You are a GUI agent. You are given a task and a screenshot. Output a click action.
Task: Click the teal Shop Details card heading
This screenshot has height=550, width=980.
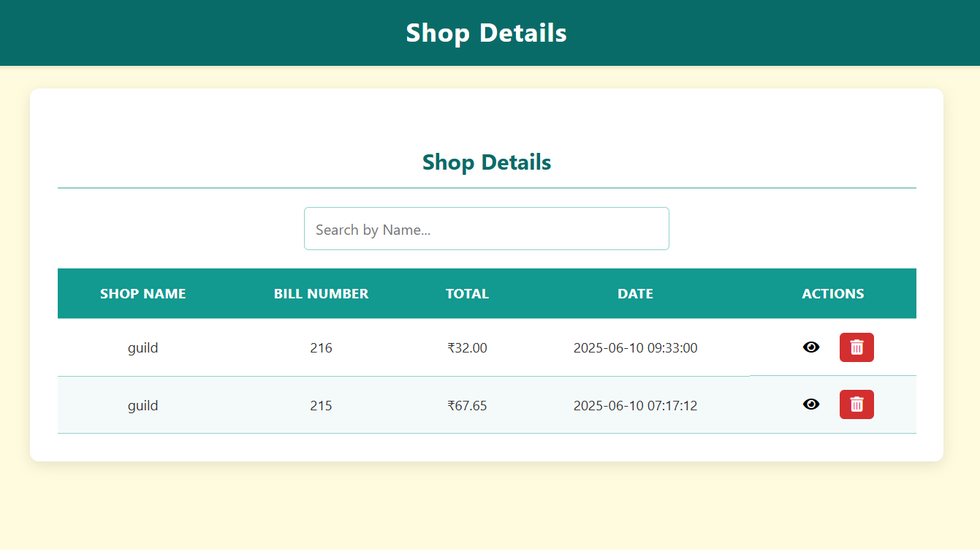click(486, 162)
